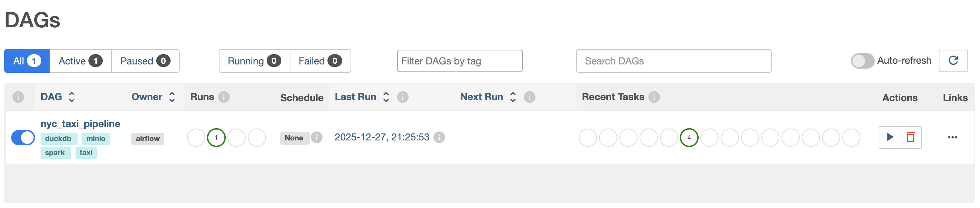Enable the Auto-refresh switch
The height and width of the screenshot is (208, 980).
[x=863, y=61]
